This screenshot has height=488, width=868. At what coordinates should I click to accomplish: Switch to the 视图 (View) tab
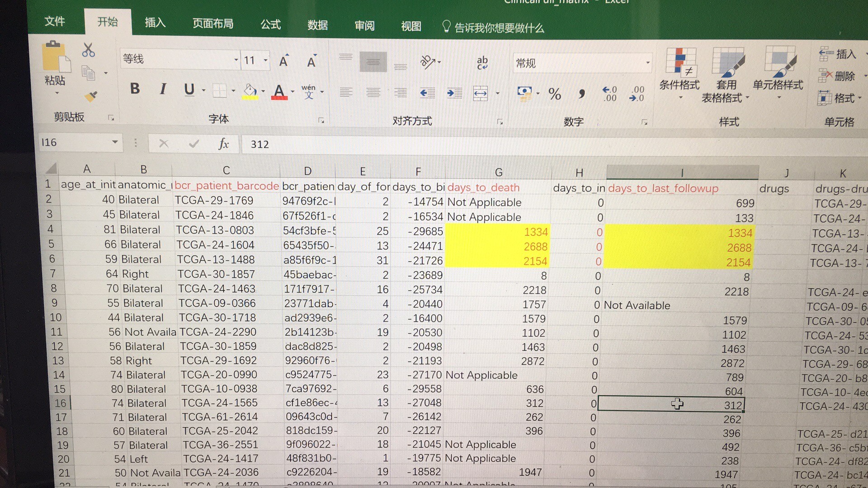point(411,27)
